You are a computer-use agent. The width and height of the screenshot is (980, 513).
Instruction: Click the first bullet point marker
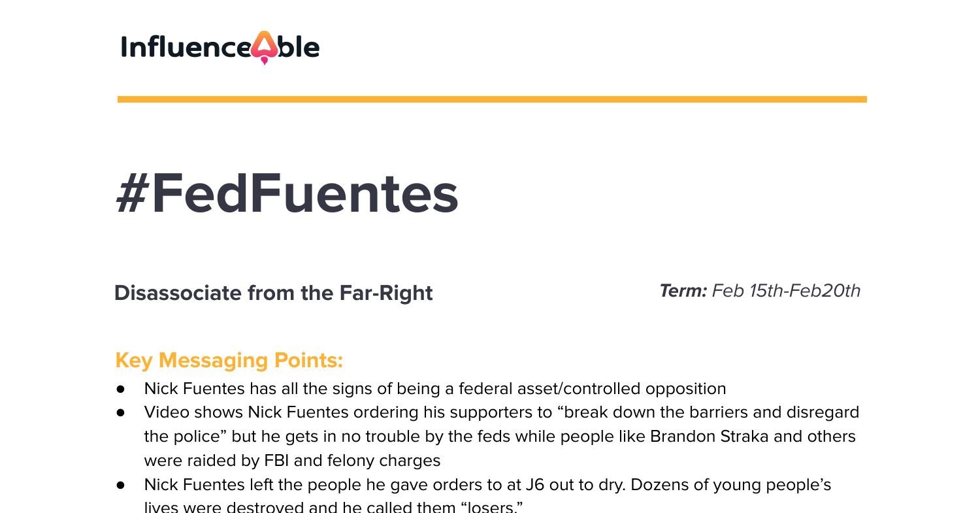point(121,389)
